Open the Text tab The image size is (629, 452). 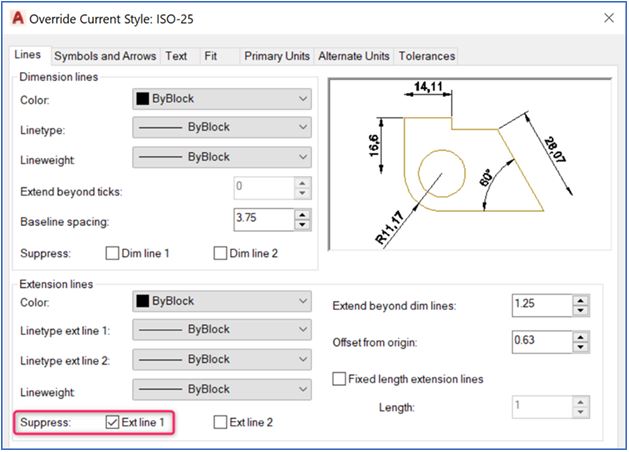[x=176, y=56]
